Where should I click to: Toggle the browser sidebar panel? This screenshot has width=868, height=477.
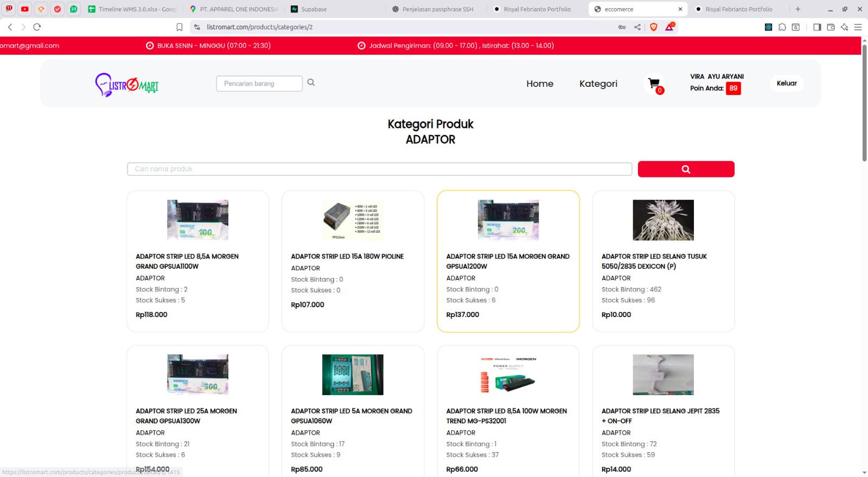point(817,27)
